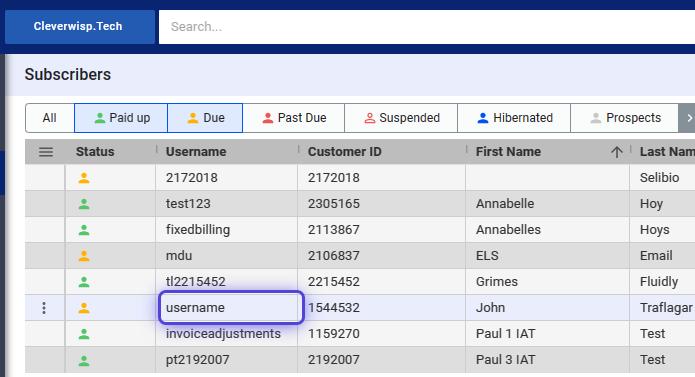Click customer ID 2106837
Viewport: 695px width, 377px height.
click(333, 256)
